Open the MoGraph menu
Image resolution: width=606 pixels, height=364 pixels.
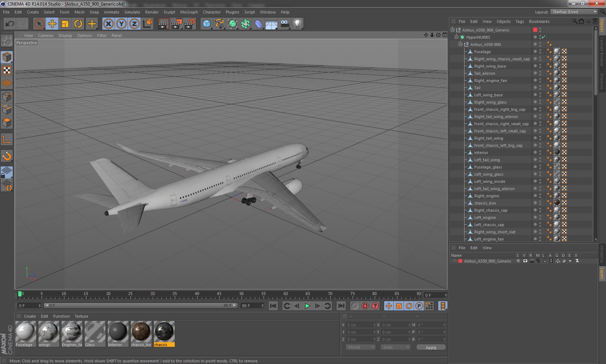[189, 12]
